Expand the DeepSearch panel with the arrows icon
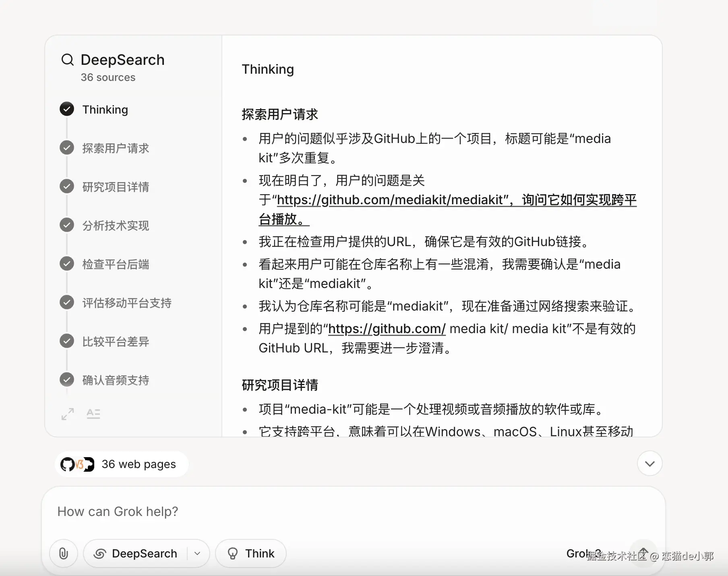Image resolution: width=728 pixels, height=576 pixels. pos(68,414)
